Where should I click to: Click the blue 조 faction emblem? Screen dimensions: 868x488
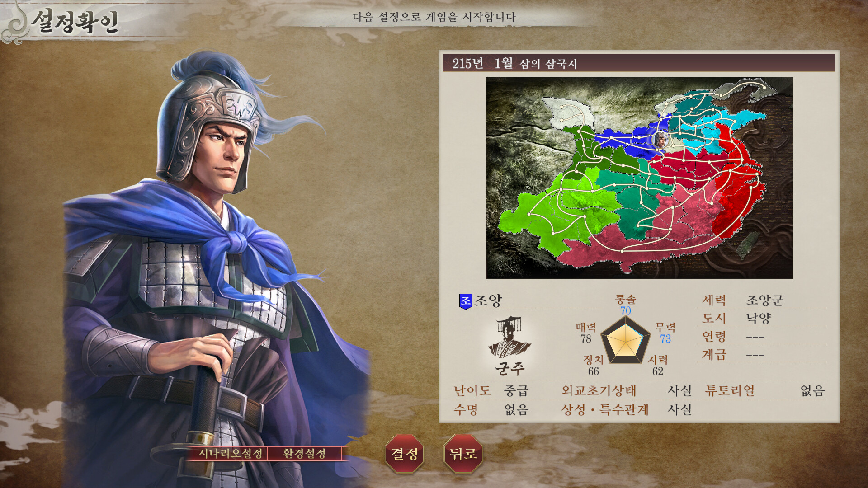465,301
